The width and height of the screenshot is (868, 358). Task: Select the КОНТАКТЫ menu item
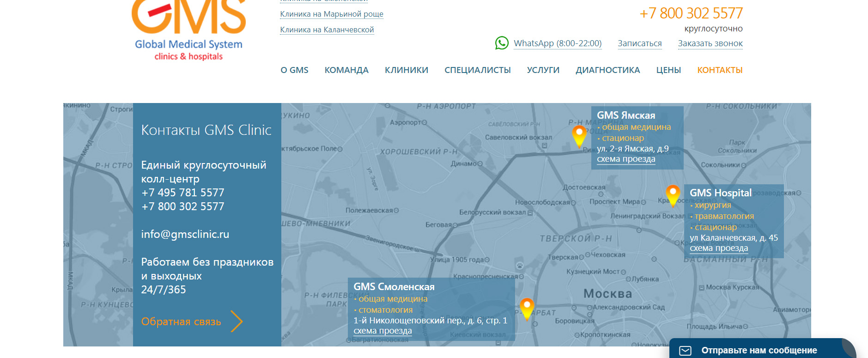pos(720,70)
